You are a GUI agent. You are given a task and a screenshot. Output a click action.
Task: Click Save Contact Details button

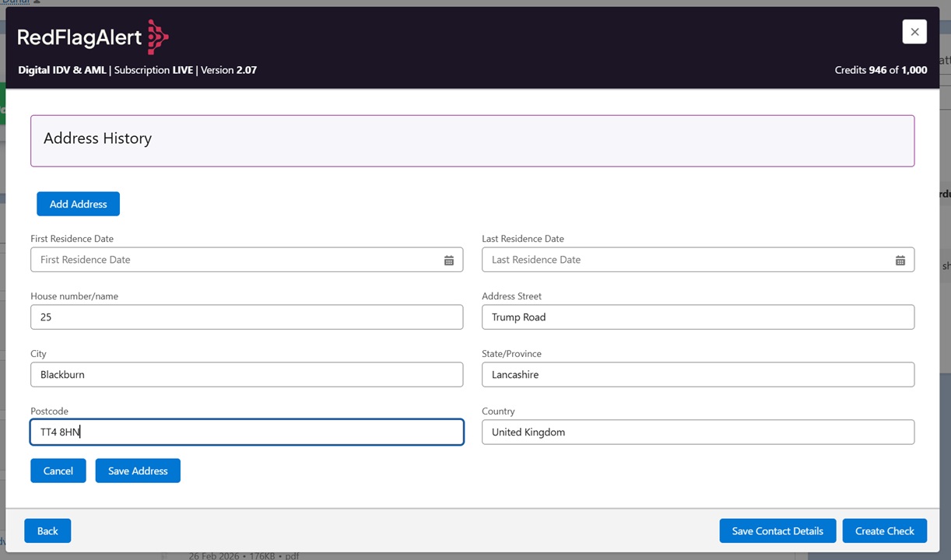point(777,530)
